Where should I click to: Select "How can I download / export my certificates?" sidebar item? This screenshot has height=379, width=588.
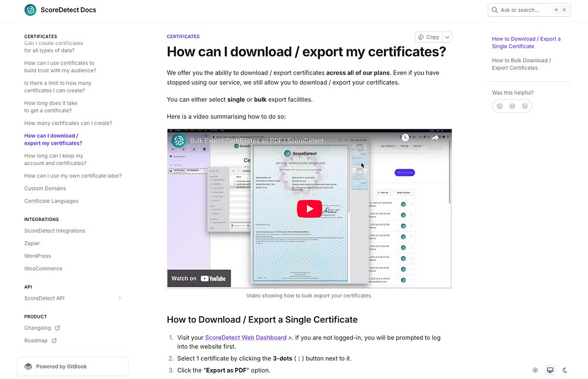(54, 139)
